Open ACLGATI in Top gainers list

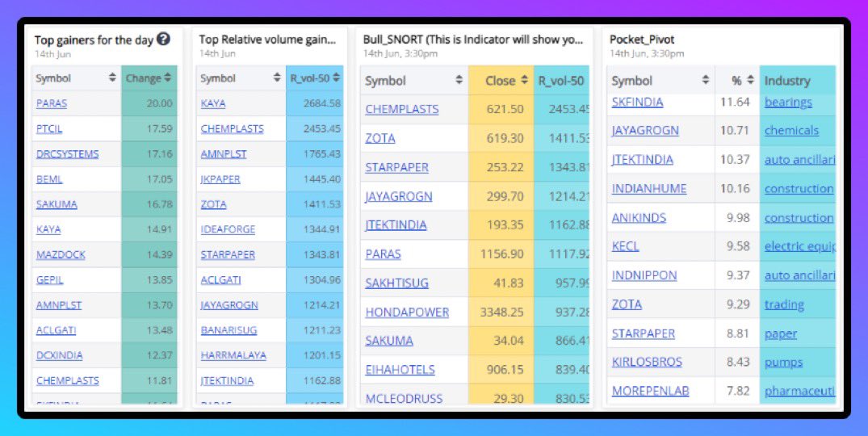56,330
